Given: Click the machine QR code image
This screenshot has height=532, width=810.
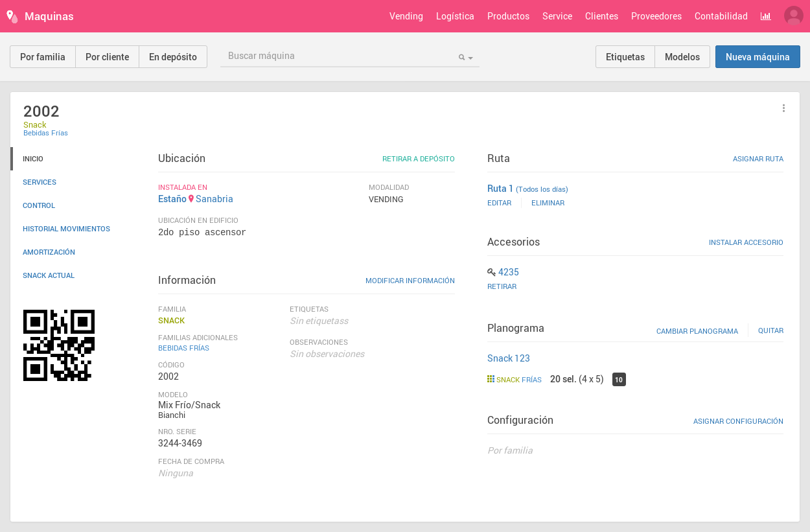Looking at the screenshot, I should [59, 345].
